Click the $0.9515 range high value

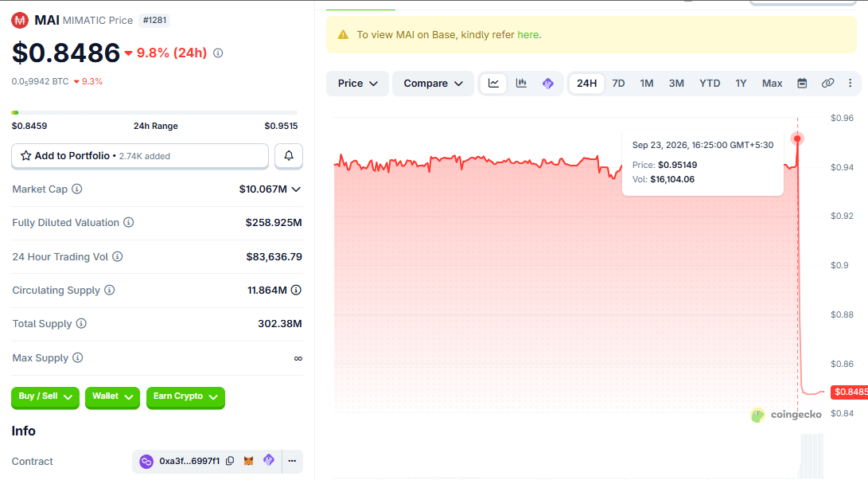pos(281,126)
